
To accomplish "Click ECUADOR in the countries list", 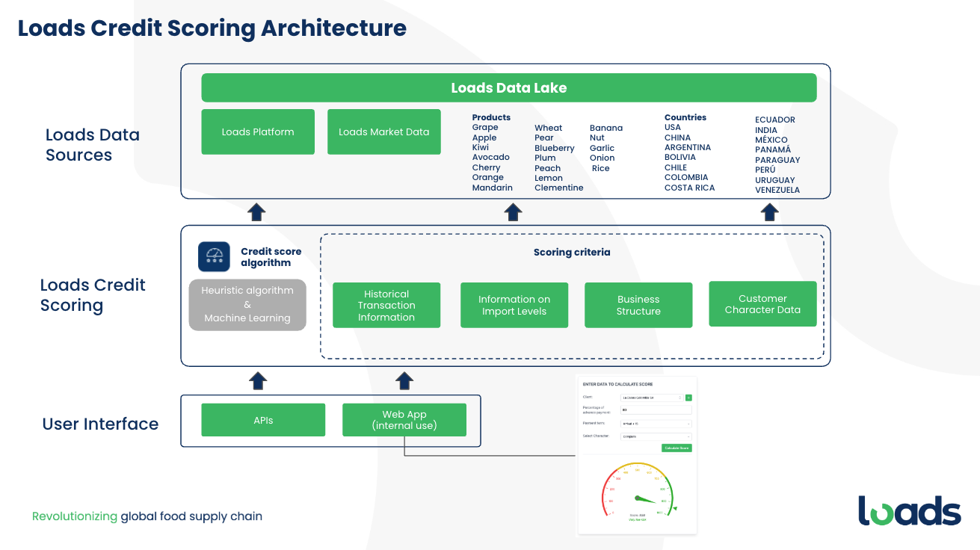I will (x=775, y=120).
